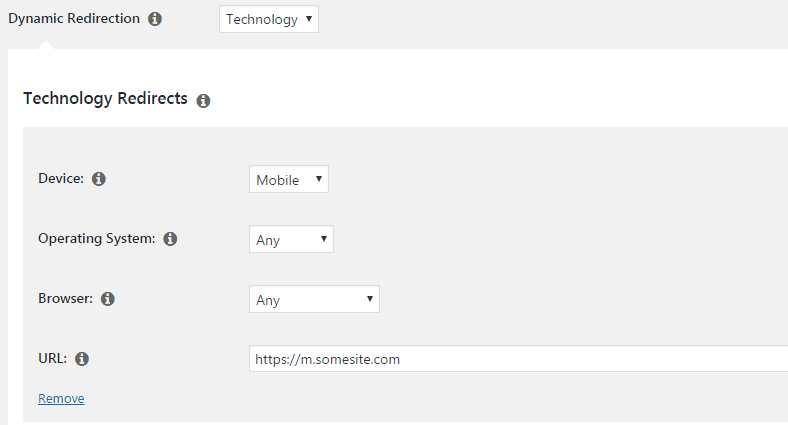Click the Dynamic Redirection label text
Image resolution: width=788 pixels, height=425 pixels.
[74, 19]
